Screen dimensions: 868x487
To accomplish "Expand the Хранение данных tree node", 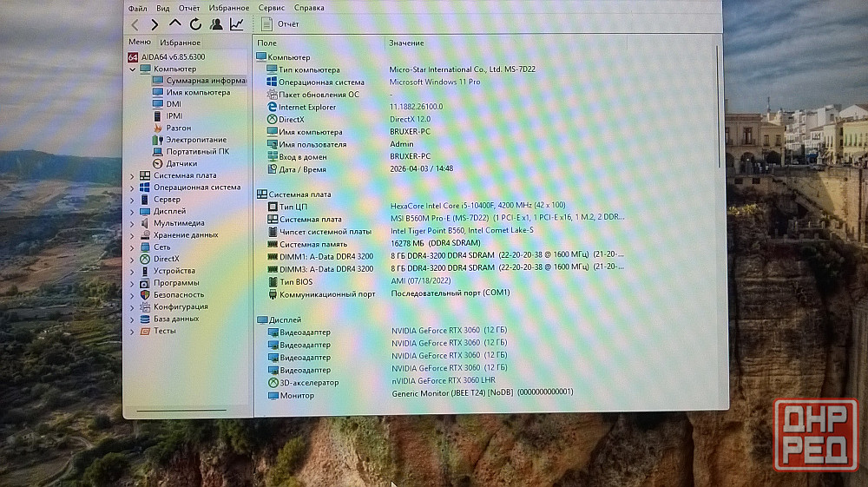I will pos(133,235).
